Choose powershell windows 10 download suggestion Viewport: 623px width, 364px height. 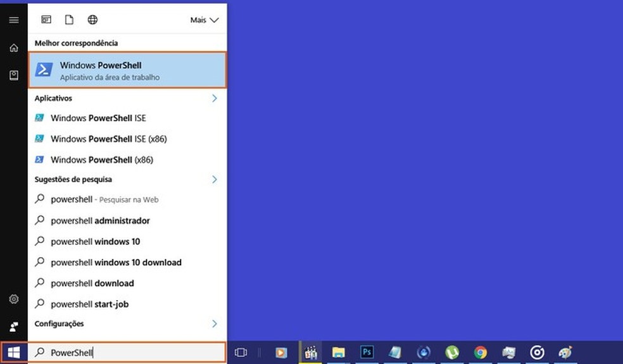click(x=127, y=262)
